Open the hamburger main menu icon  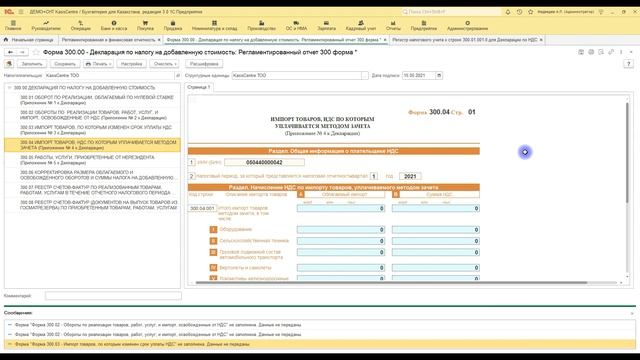click(21, 12)
